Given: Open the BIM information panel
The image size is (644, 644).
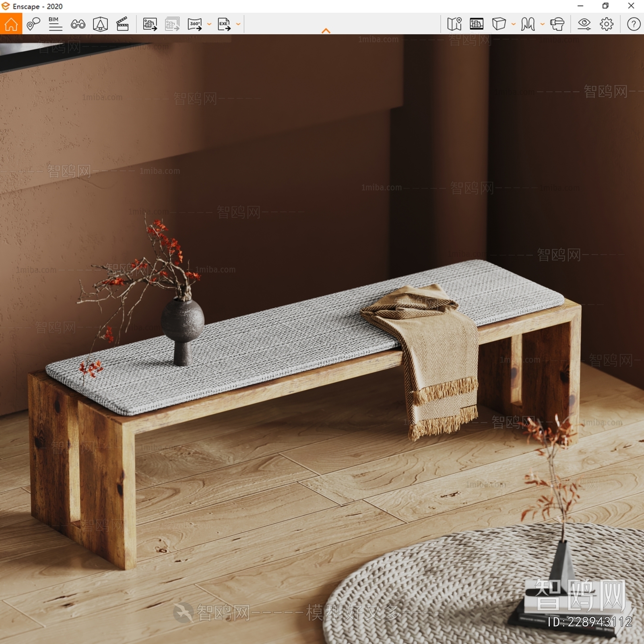Looking at the screenshot, I should [x=55, y=24].
